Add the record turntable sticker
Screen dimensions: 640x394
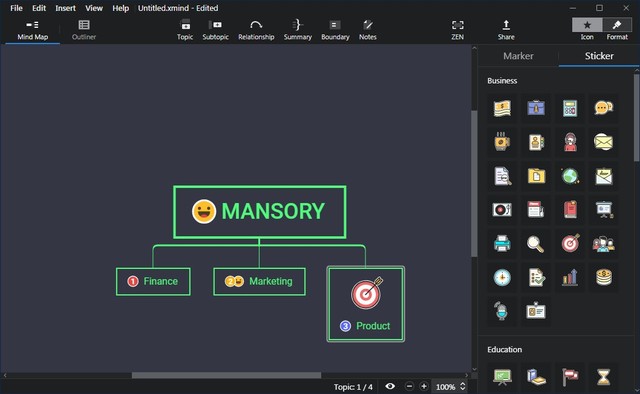[x=502, y=210]
